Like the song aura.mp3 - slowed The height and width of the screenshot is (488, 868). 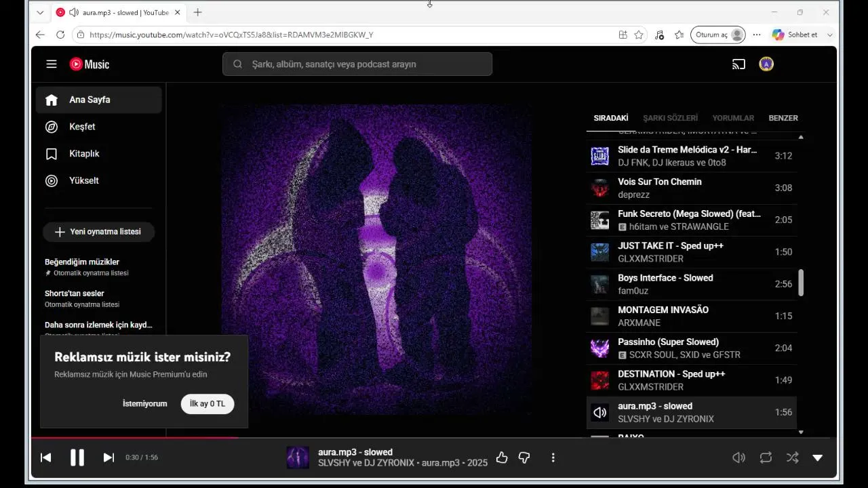click(502, 457)
